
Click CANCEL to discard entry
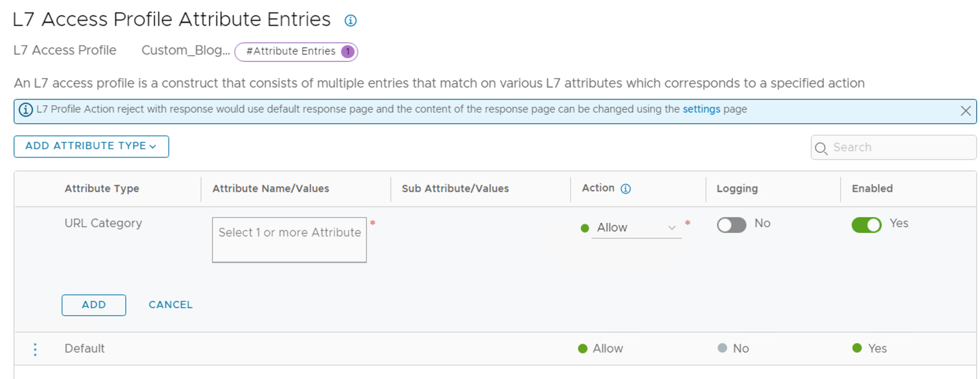tap(171, 305)
